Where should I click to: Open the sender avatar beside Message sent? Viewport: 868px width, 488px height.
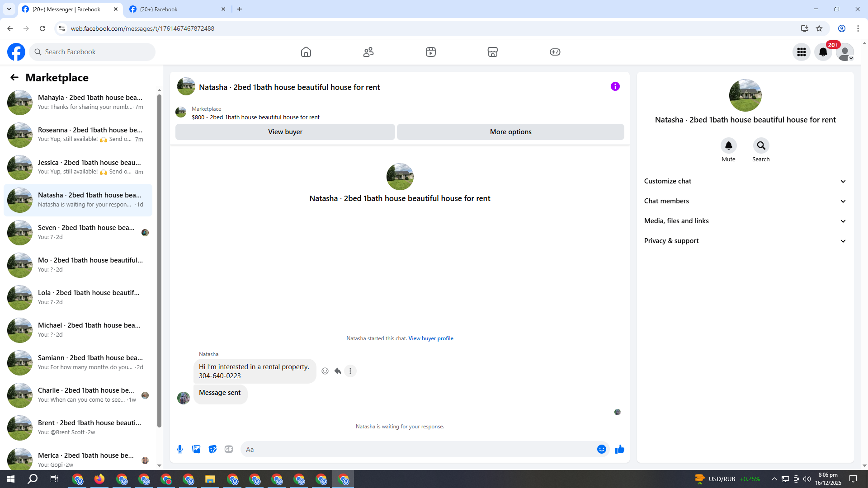[184, 398]
